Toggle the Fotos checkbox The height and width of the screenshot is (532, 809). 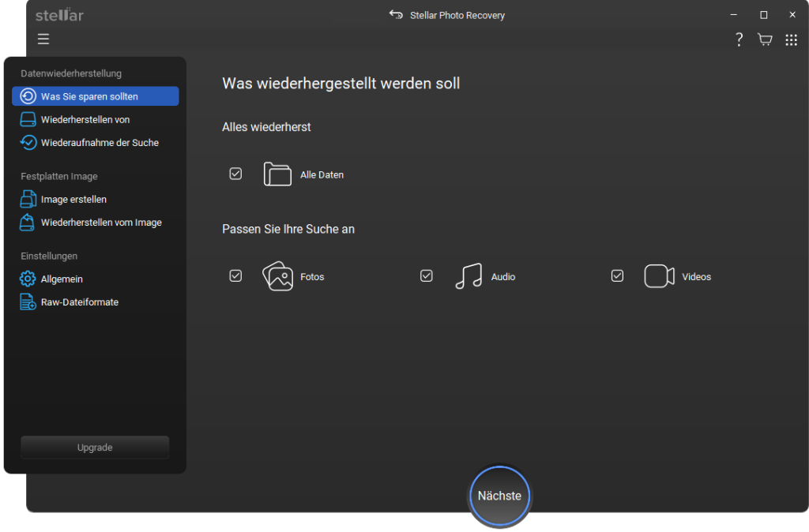(235, 275)
